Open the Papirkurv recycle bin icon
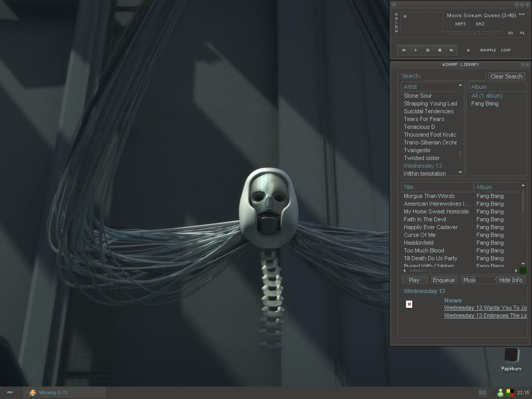The width and height of the screenshot is (532, 399). point(511,356)
